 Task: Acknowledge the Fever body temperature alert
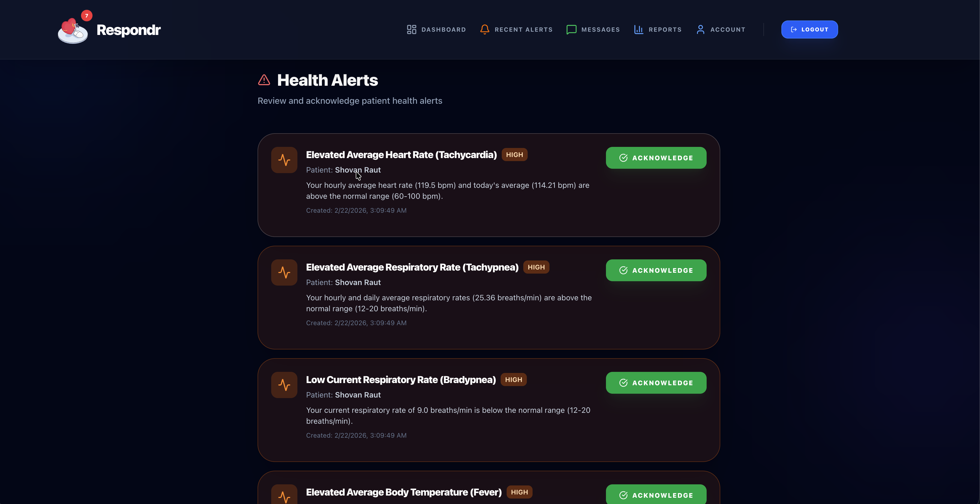(656, 494)
